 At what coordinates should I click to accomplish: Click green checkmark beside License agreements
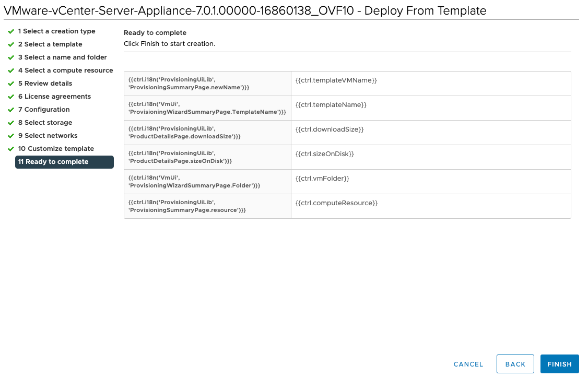tap(11, 97)
